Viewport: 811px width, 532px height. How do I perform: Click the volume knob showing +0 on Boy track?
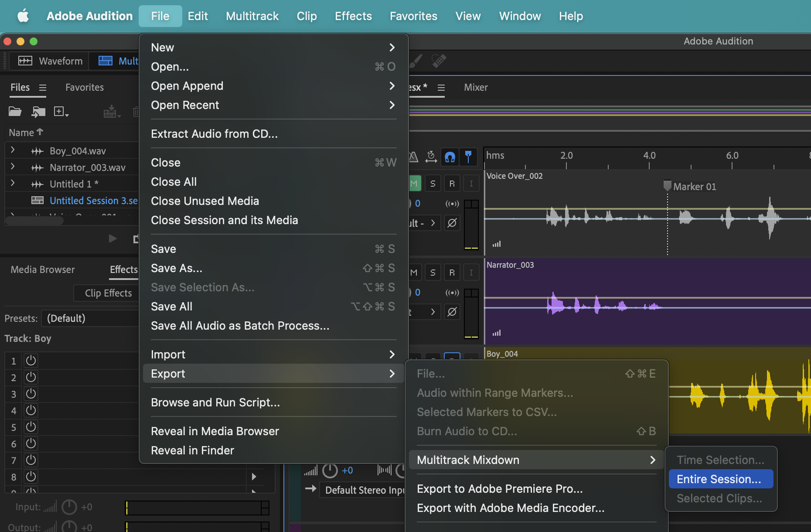click(x=330, y=471)
